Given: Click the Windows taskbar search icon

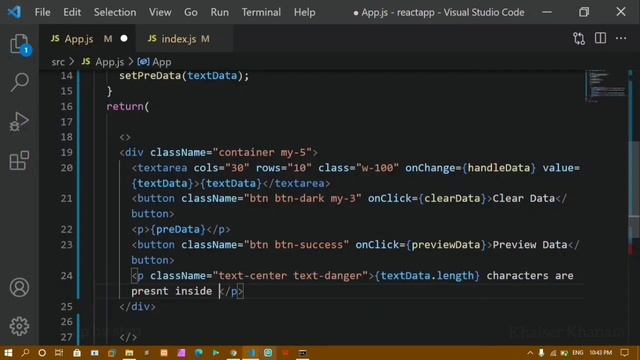Looking at the screenshot, I should point(25,353).
